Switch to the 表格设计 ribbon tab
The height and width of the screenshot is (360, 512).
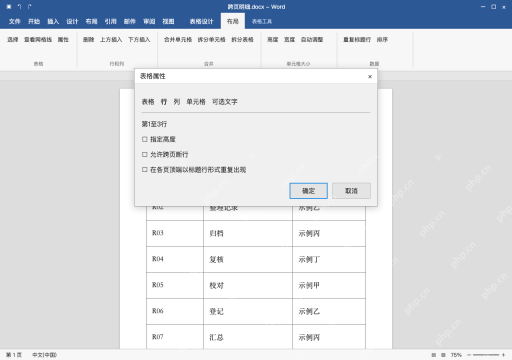201,22
